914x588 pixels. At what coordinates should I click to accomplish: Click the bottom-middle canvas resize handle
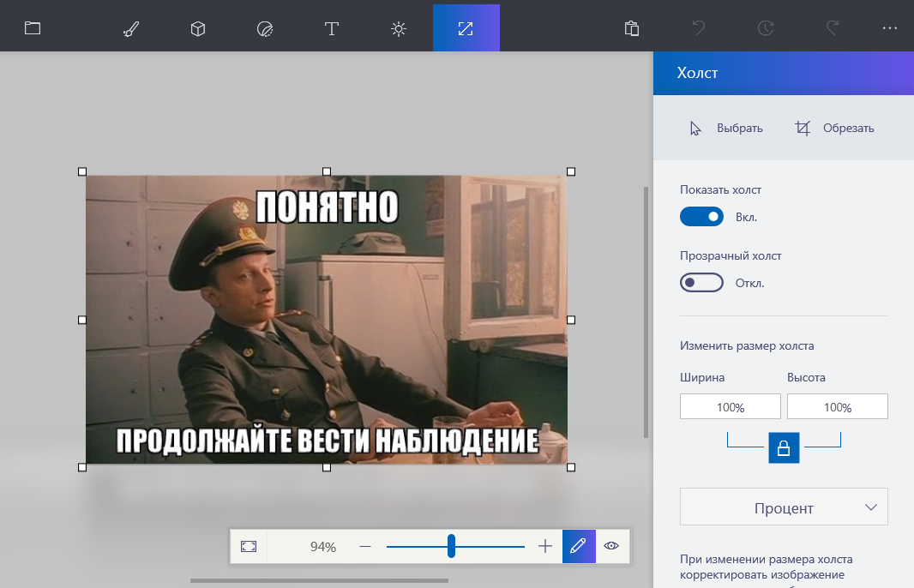pyautogui.click(x=327, y=467)
